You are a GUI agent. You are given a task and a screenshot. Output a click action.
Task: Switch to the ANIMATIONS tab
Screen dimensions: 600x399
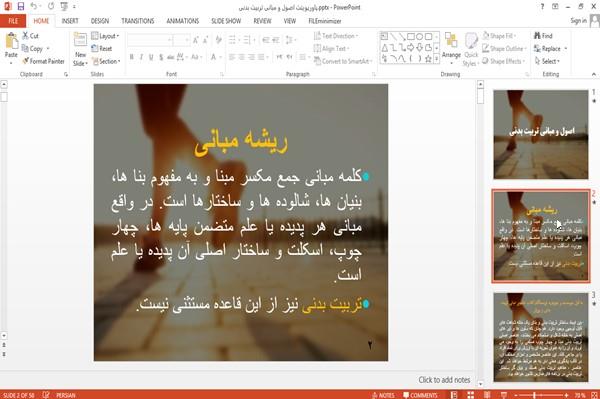coord(183,21)
